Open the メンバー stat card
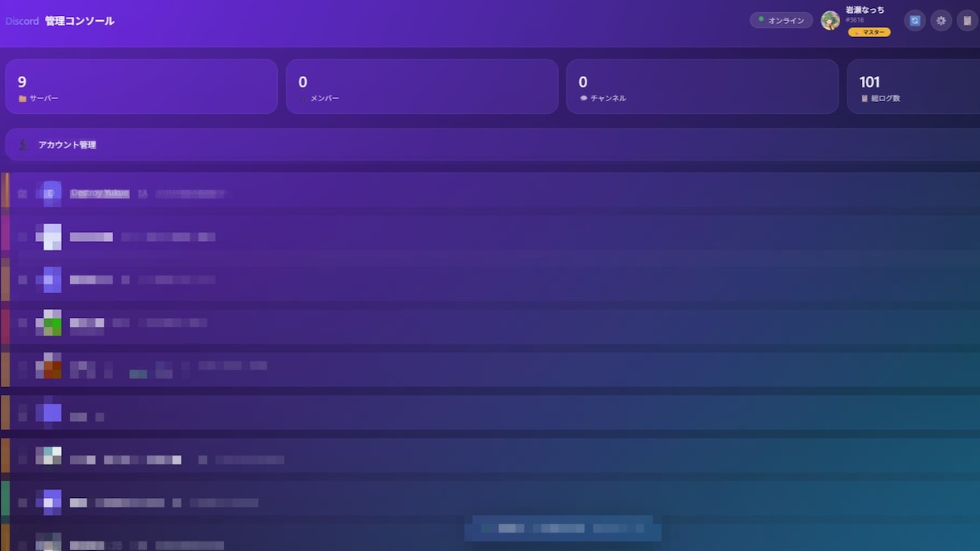This screenshot has width=980, height=551. click(422, 87)
